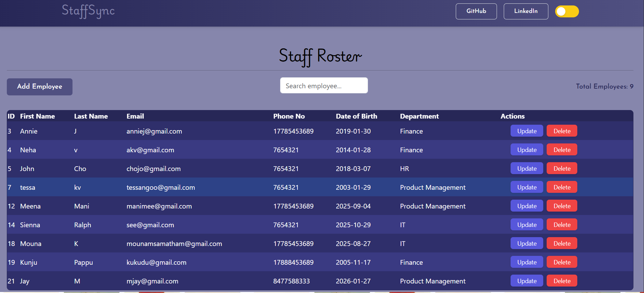Update Jay M's record

coord(527,281)
